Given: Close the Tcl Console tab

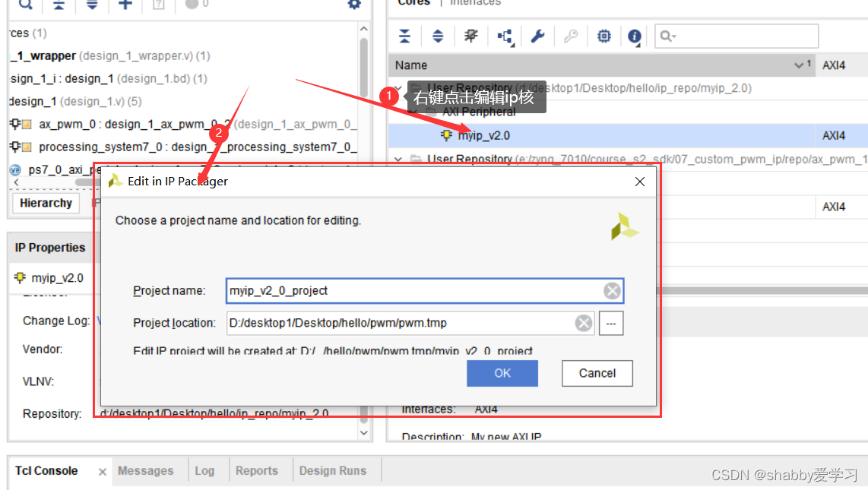Looking at the screenshot, I should tap(103, 472).
